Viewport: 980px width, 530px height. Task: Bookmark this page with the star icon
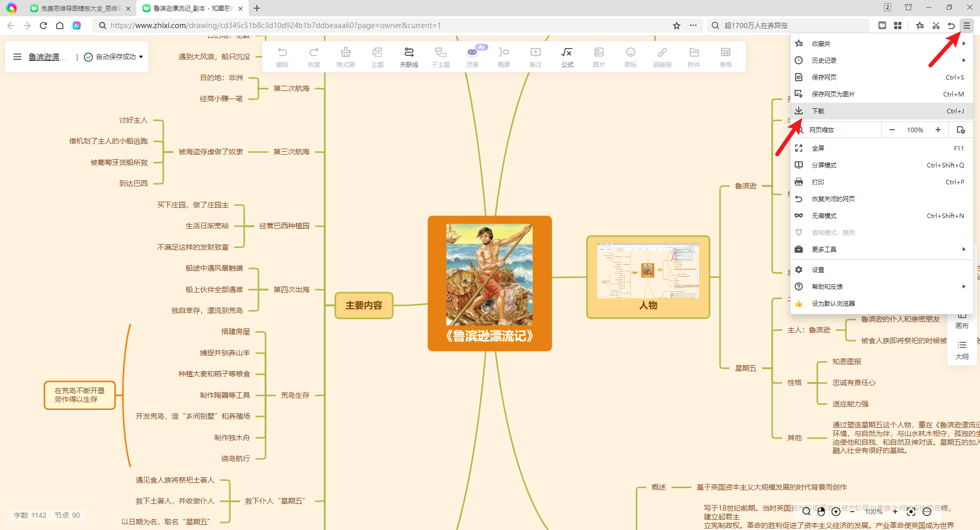coord(677,26)
